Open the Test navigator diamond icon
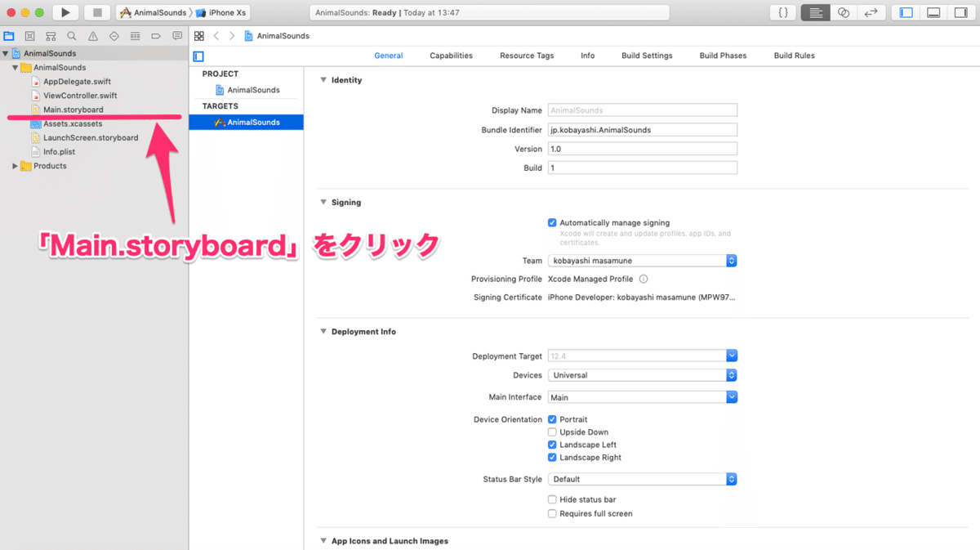This screenshot has height=550, width=980. 114,36
